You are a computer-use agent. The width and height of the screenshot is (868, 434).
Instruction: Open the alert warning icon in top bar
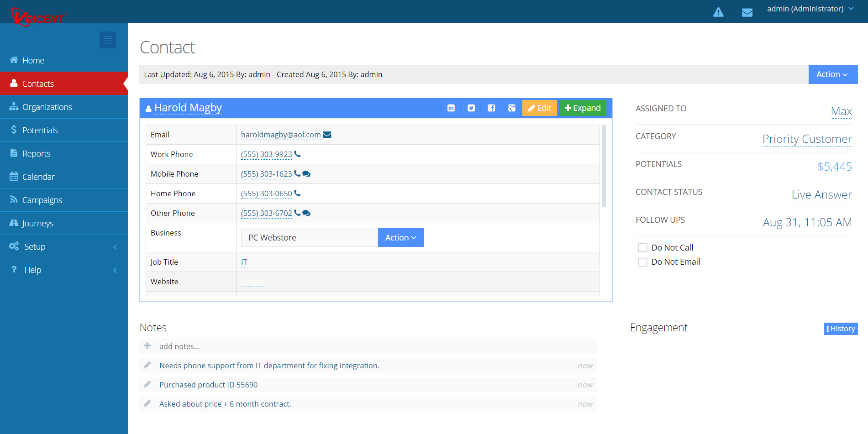(718, 12)
